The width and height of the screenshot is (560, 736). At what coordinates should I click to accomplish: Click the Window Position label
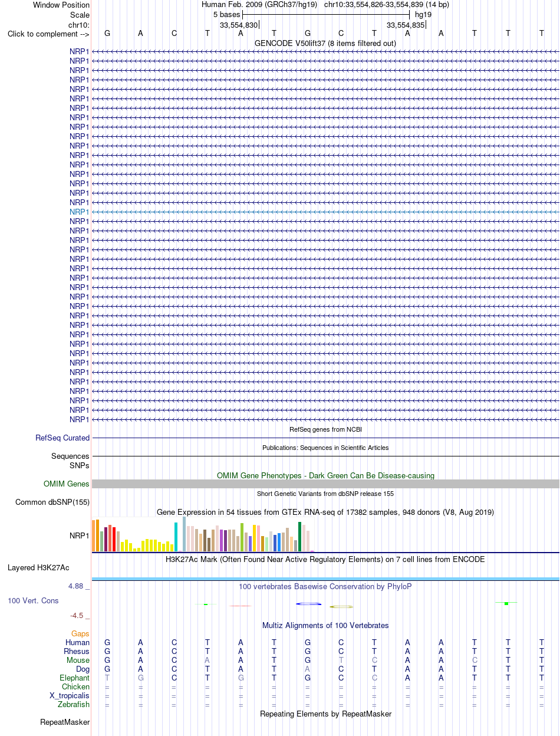(61, 5)
